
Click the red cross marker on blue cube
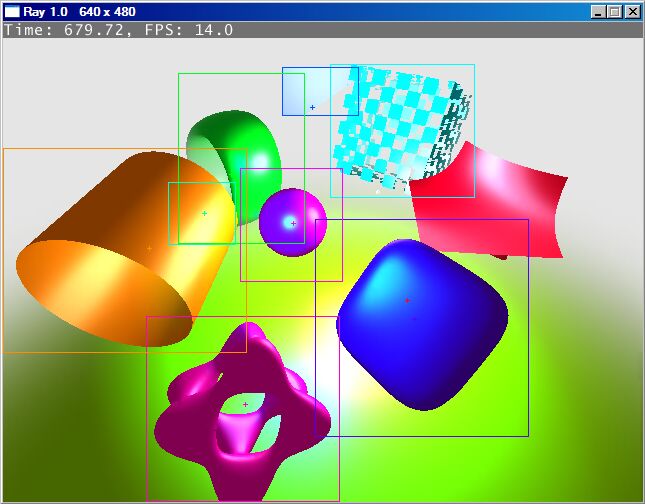[x=407, y=300]
